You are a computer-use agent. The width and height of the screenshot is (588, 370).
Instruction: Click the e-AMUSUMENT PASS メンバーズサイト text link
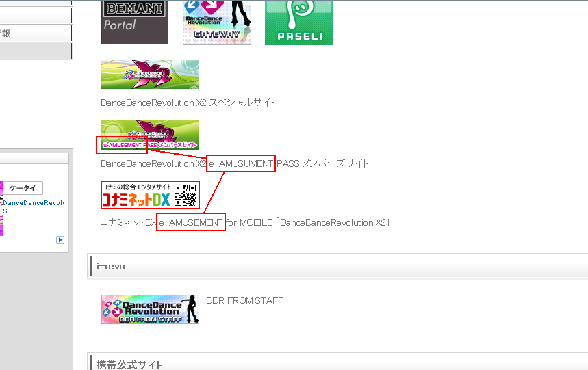[x=234, y=163]
